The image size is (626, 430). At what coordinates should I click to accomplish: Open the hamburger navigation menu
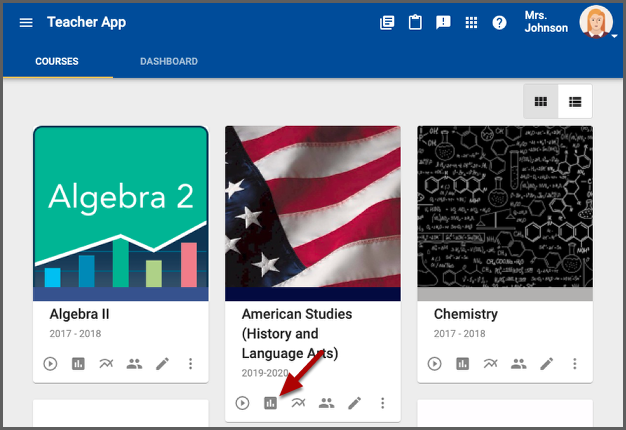(26, 22)
